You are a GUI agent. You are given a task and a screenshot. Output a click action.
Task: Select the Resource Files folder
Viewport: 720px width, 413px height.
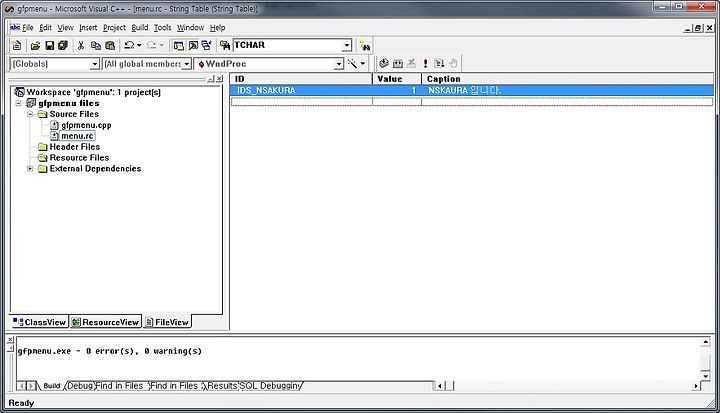pyautogui.click(x=79, y=158)
